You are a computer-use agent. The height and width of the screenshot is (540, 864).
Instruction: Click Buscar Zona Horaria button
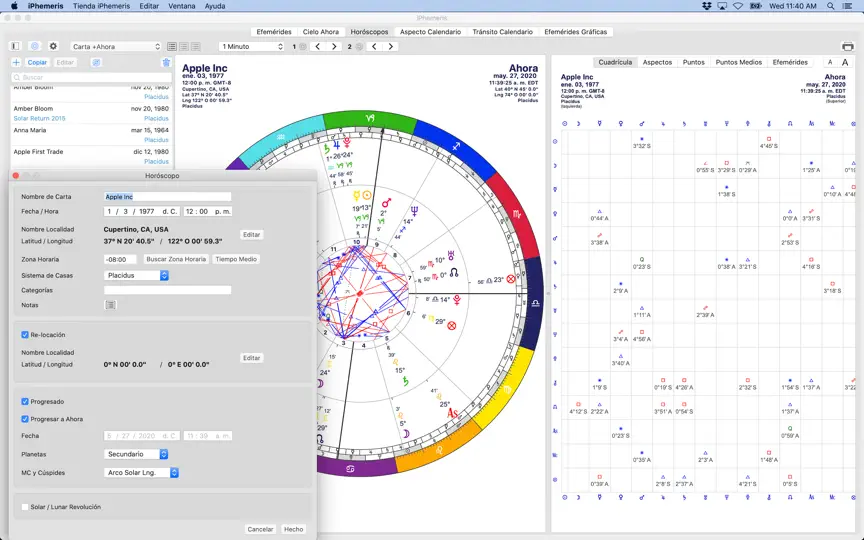point(176,259)
